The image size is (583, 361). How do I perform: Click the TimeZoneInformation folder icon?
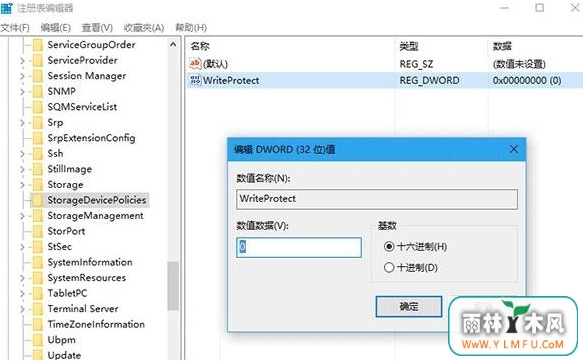coord(38,324)
